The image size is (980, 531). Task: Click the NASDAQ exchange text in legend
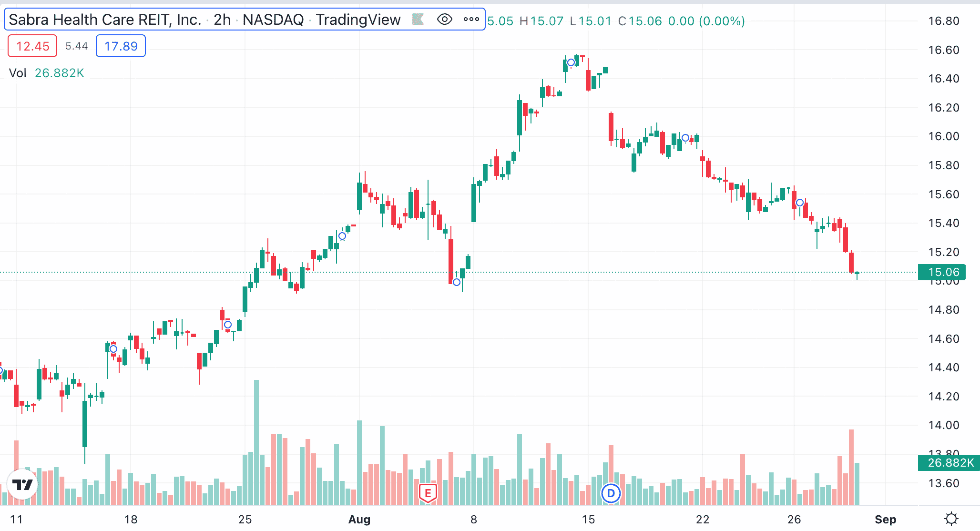(x=273, y=20)
